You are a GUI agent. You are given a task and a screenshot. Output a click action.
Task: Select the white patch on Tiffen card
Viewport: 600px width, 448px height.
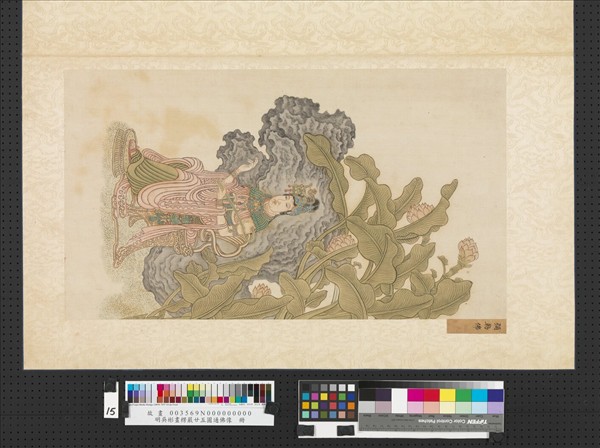coord(397,395)
